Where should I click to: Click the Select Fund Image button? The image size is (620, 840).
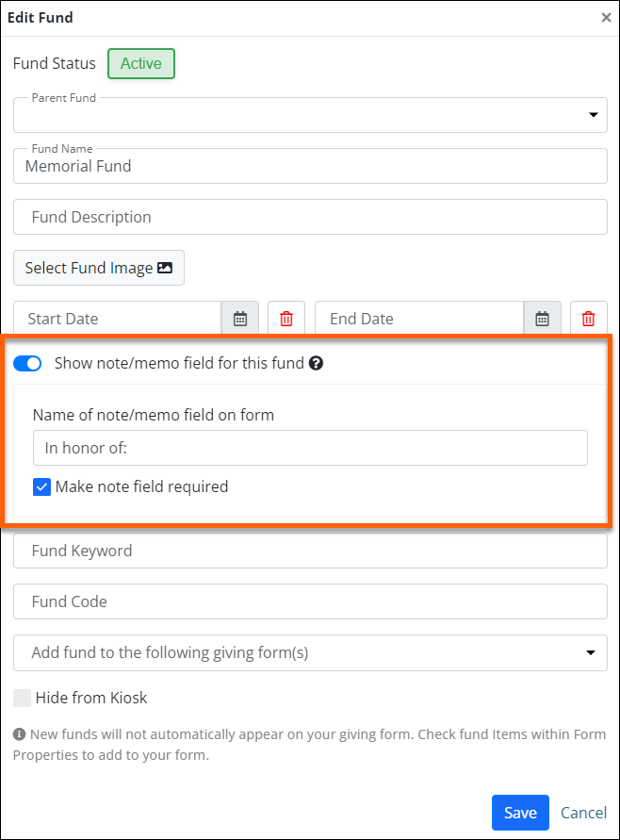(99, 268)
